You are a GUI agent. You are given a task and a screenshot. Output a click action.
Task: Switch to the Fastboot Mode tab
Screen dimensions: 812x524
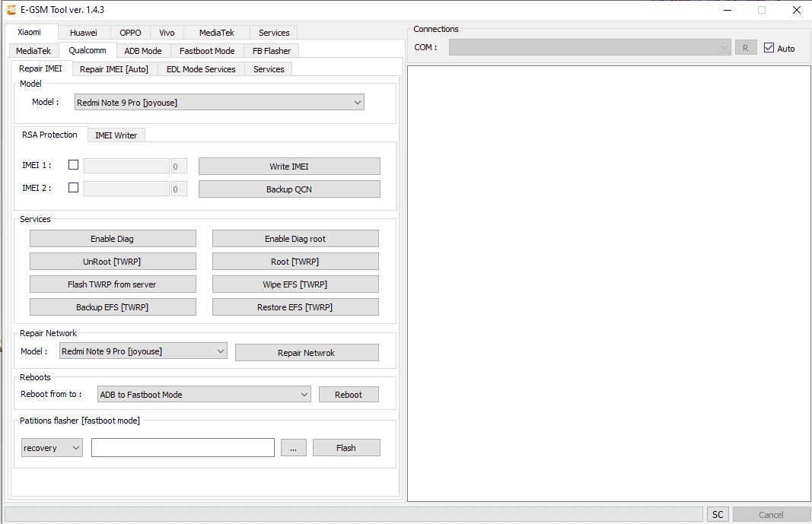207,51
